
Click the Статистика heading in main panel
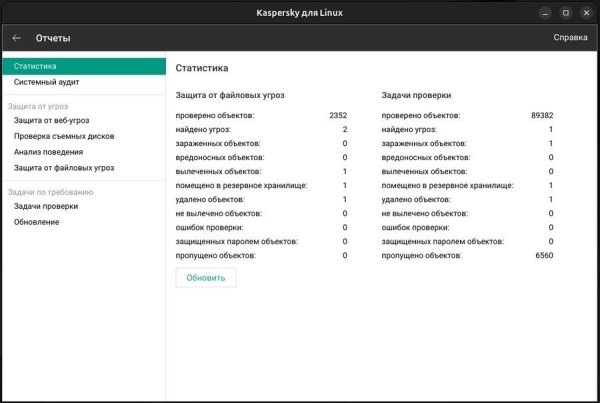point(202,68)
